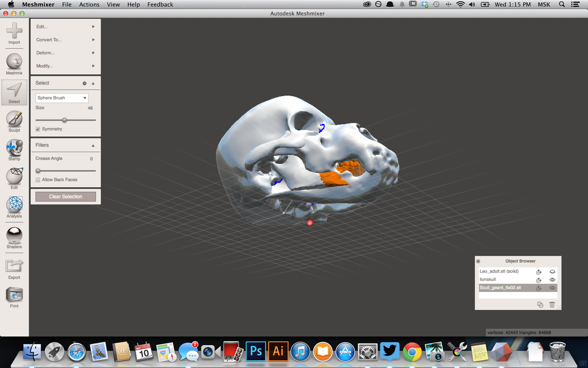Image resolution: width=588 pixels, height=368 pixels.
Task: Expand the Deform... submenu
Action: tap(66, 53)
